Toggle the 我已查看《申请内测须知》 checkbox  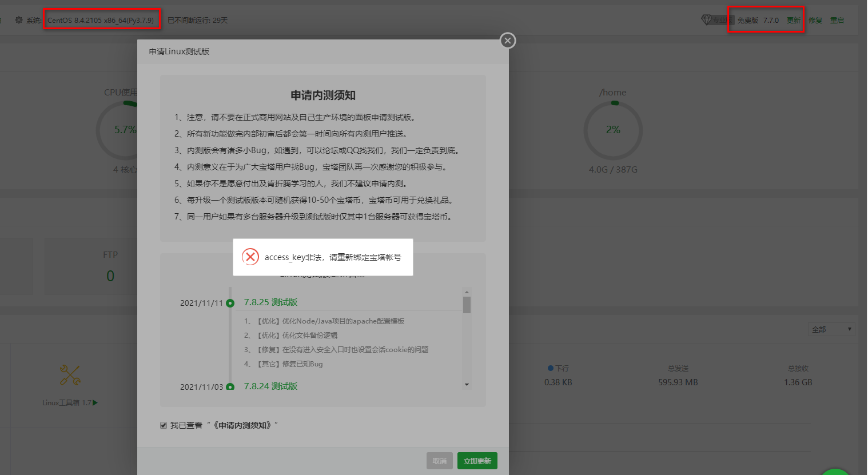(164, 425)
